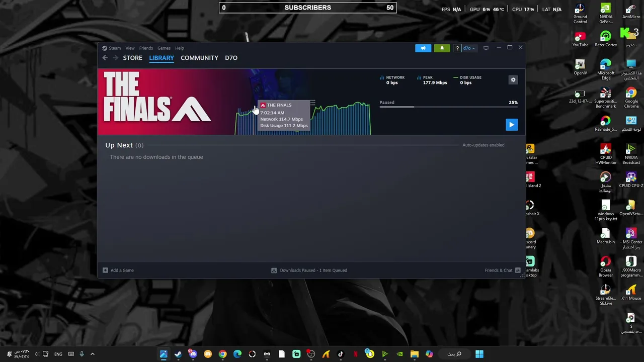Viewport: 644px width, 362px height.
Task: Open Superposition Benchmark desktop shortcut
Action: point(606,99)
